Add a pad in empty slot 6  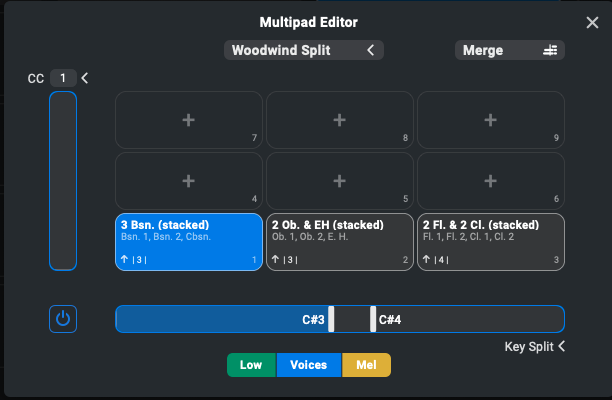click(491, 181)
